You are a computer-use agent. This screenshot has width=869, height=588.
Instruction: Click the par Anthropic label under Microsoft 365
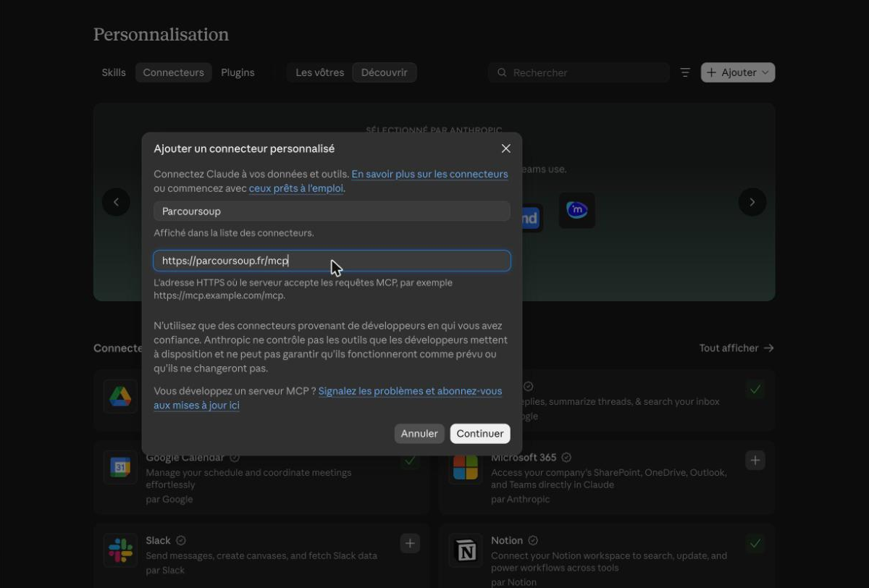[520, 499]
